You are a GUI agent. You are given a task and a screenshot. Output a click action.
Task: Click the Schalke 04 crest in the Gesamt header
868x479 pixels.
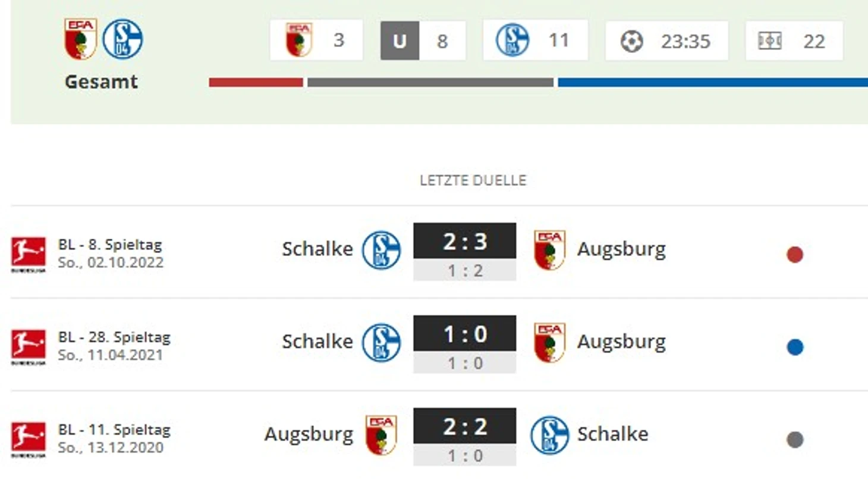coord(122,39)
